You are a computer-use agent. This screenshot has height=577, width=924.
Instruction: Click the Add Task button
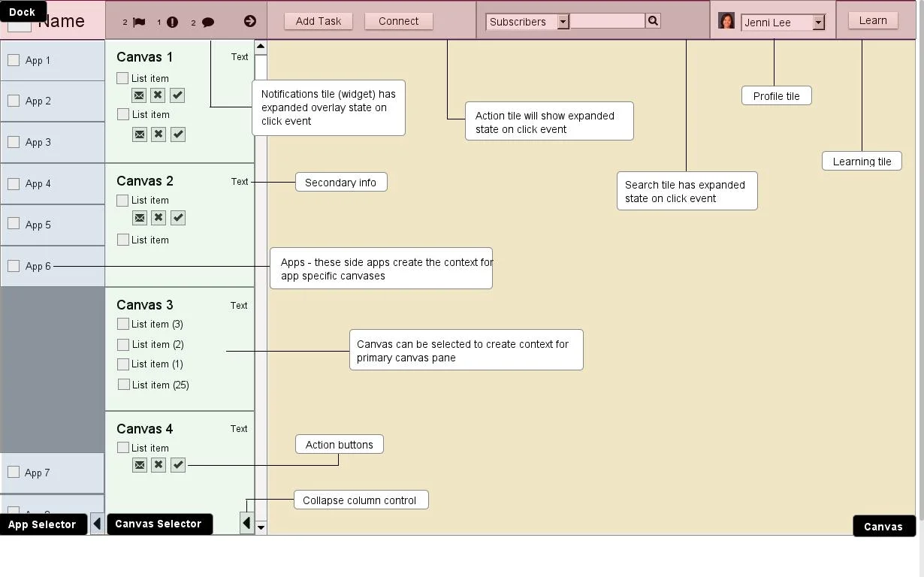pos(319,21)
